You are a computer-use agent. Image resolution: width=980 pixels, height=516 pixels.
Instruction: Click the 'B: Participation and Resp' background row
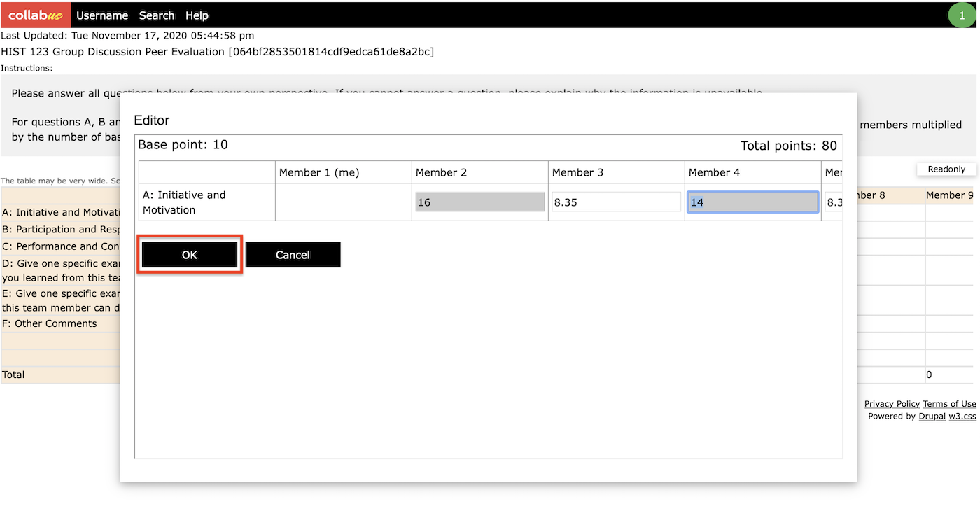click(61, 229)
